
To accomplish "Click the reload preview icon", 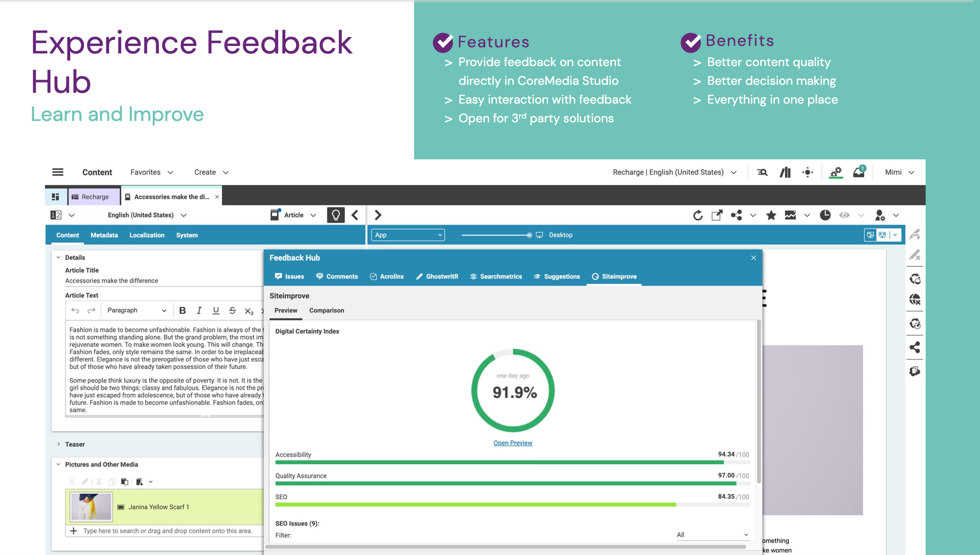I will click(x=698, y=215).
